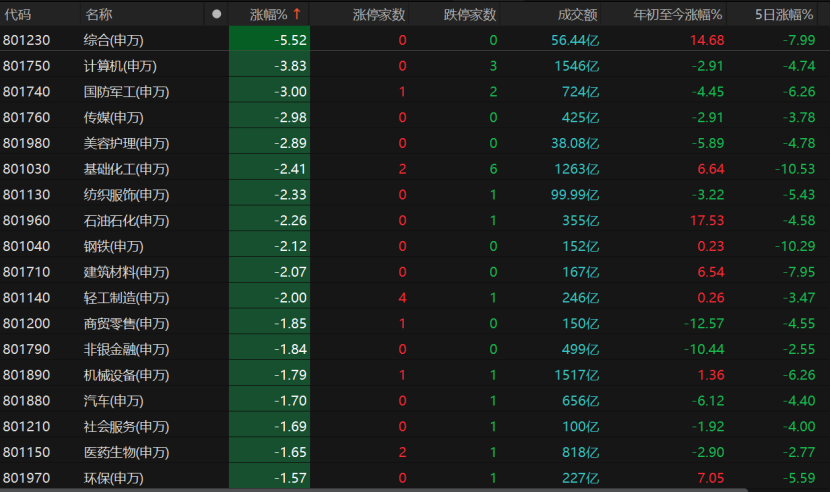Image resolution: width=831 pixels, height=492 pixels.
Task: Click the 跌停家数 column header
Action: [470, 15]
